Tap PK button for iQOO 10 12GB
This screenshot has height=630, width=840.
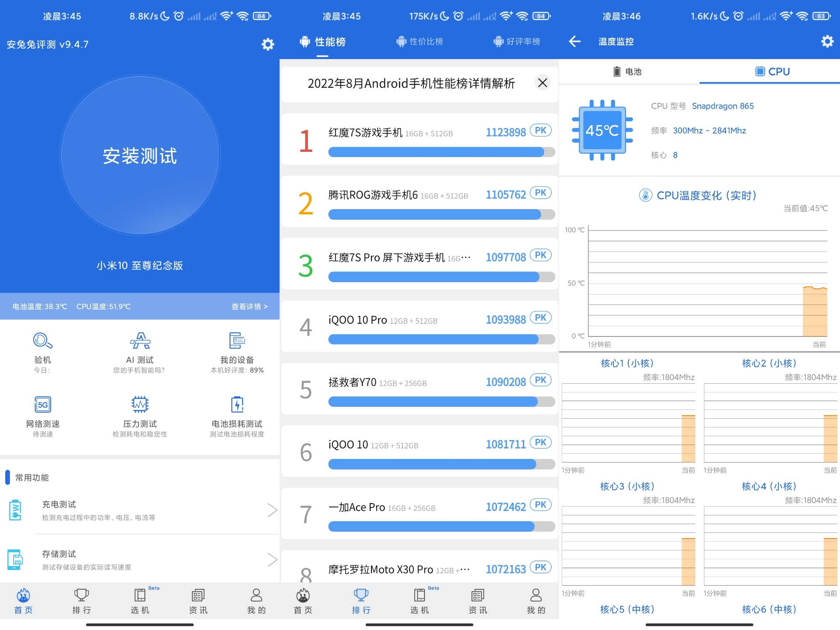point(540,442)
